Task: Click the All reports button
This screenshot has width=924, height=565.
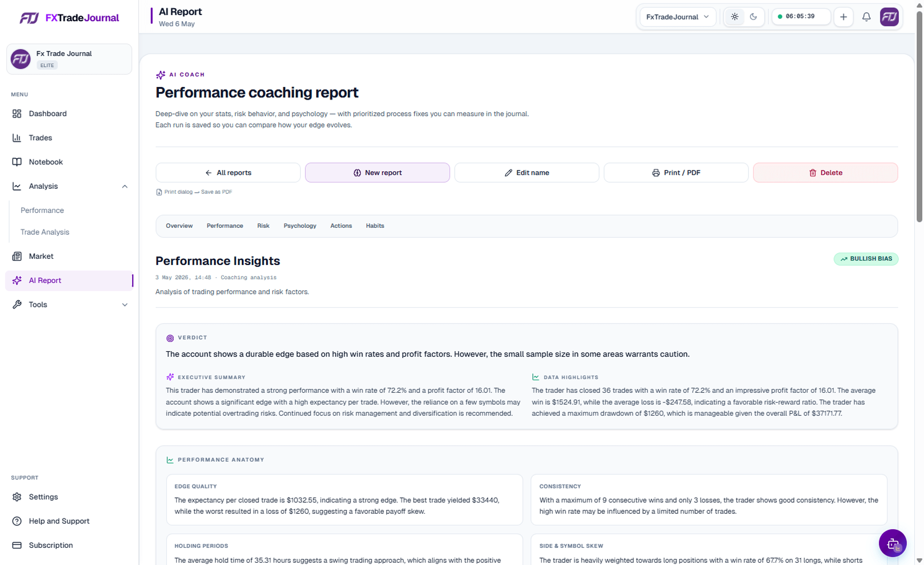Action: 228,173
